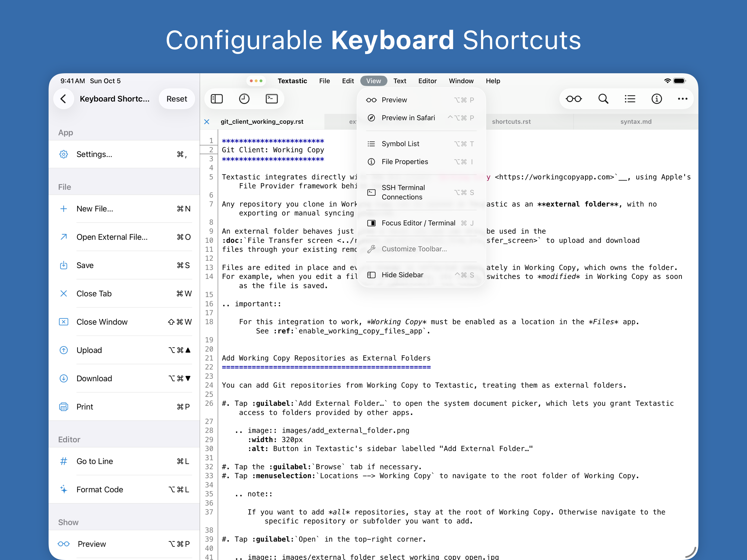Open the SSH terminal toolbar icon
The width and height of the screenshot is (747, 560).
click(271, 99)
